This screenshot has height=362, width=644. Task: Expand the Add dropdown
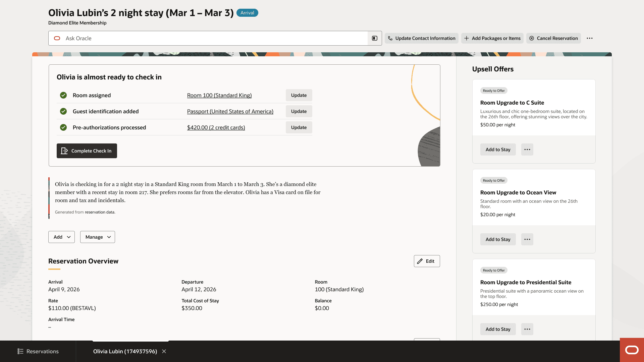click(x=61, y=237)
